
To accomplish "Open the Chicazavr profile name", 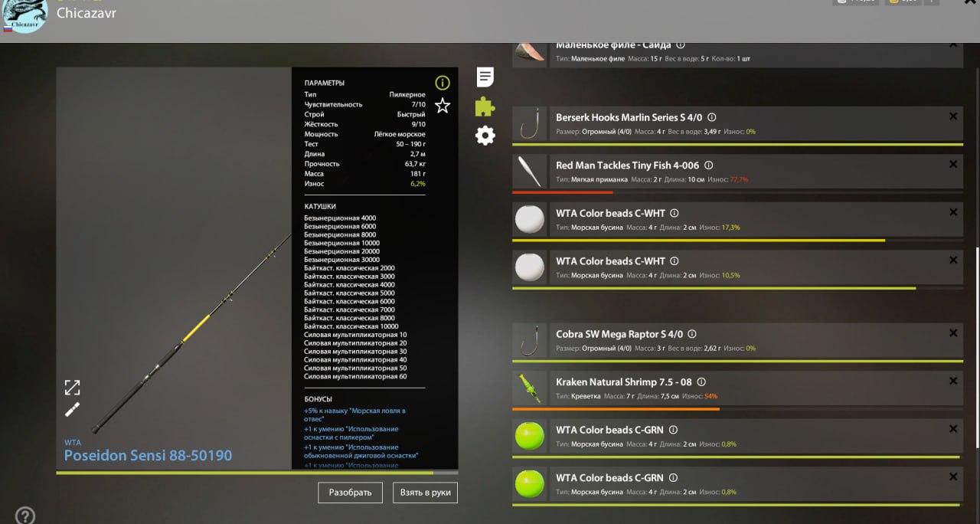I will point(87,13).
